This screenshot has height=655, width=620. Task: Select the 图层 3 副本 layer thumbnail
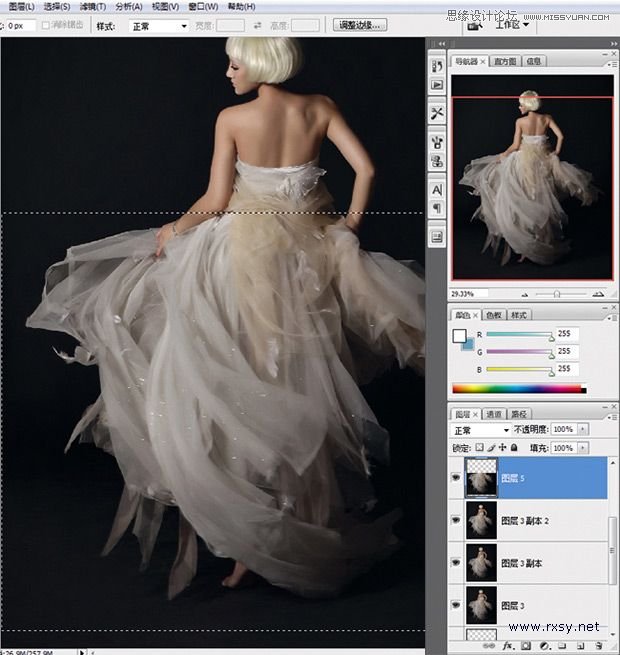[481, 563]
